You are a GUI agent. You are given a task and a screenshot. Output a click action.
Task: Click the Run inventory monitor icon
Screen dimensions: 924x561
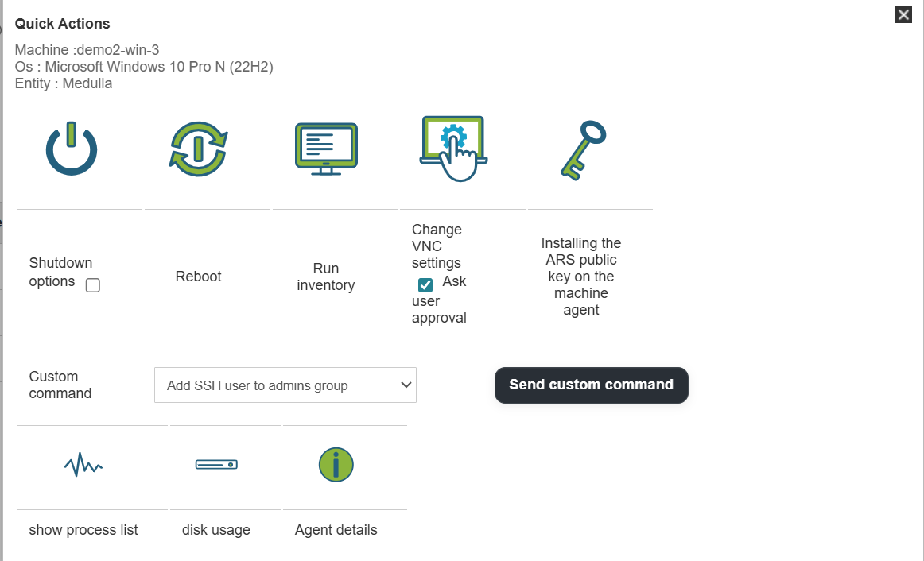pyautogui.click(x=326, y=149)
